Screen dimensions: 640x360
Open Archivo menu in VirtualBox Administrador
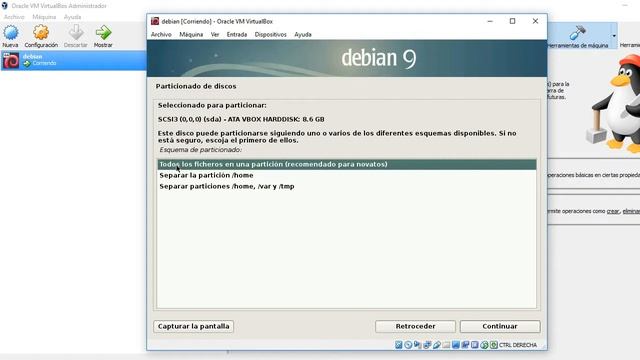coord(14,17)
